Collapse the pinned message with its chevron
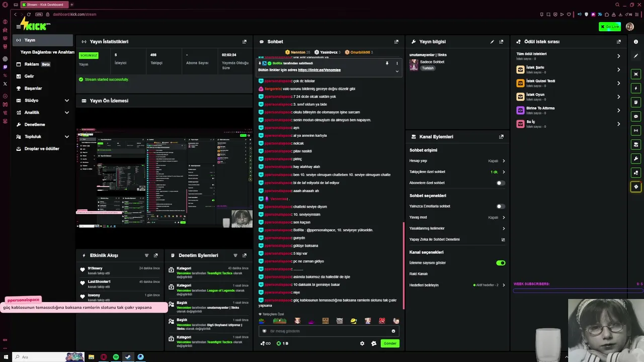 coord(397,71)
